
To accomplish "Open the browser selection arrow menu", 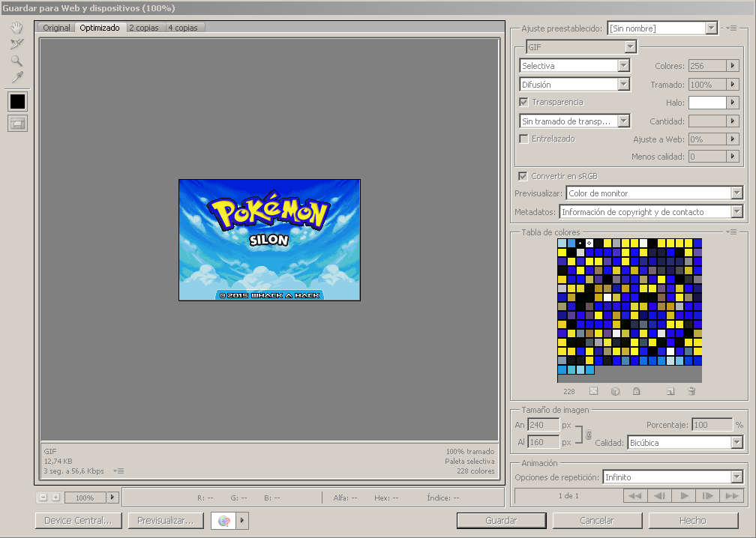I will coord(242,521).
